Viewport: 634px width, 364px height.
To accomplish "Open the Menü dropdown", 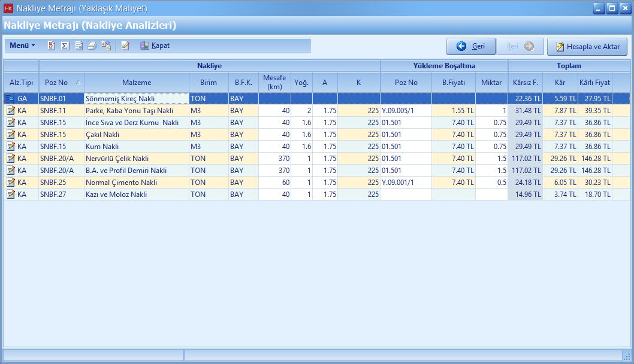I will point(22,45).
